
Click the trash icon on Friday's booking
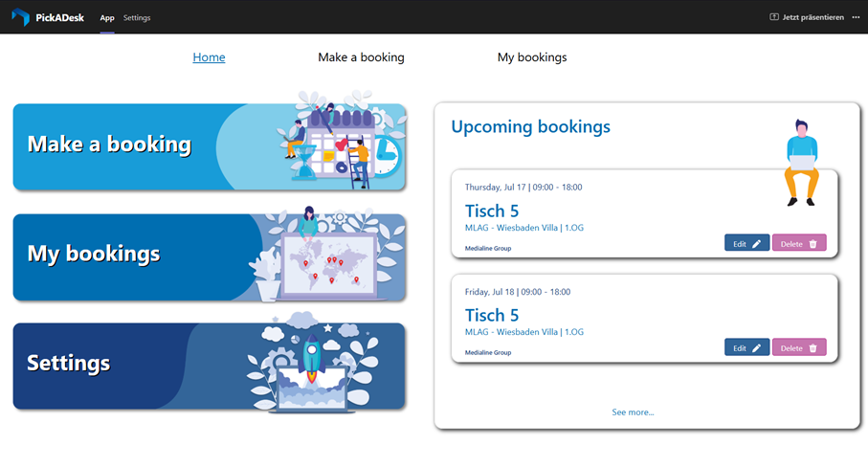coord(812,348)
